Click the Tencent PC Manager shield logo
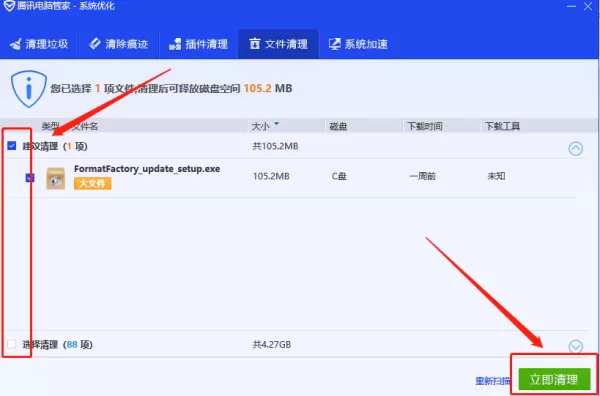This screenshot has height=396, width=600. (x=9, y=6)
